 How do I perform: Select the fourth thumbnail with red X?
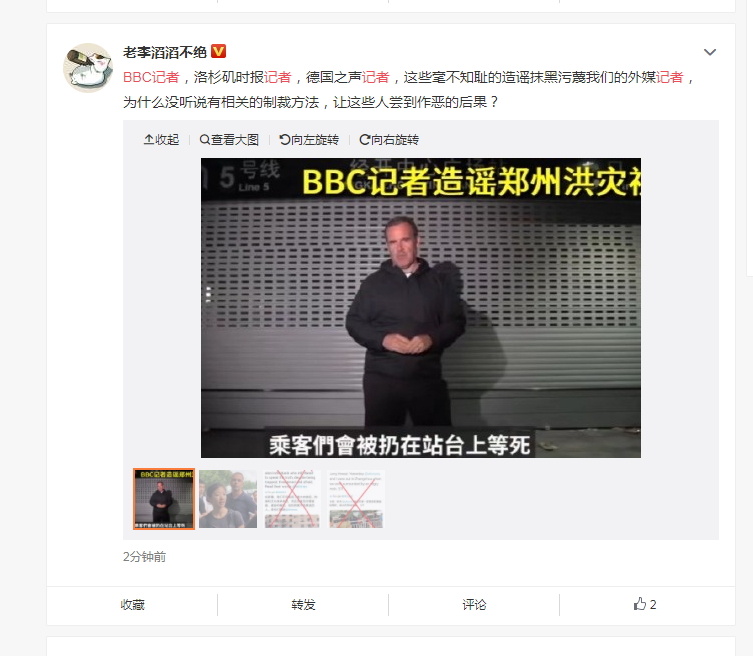point(356,499)
